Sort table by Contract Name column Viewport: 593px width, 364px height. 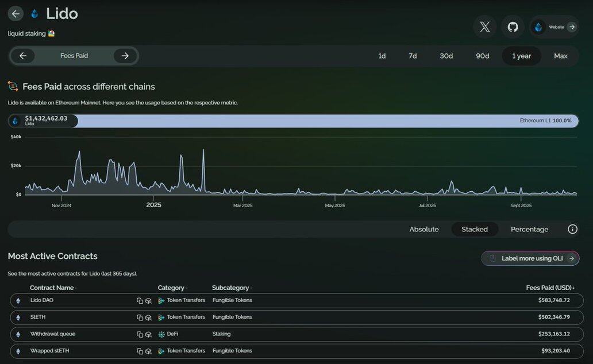point(52,288)
